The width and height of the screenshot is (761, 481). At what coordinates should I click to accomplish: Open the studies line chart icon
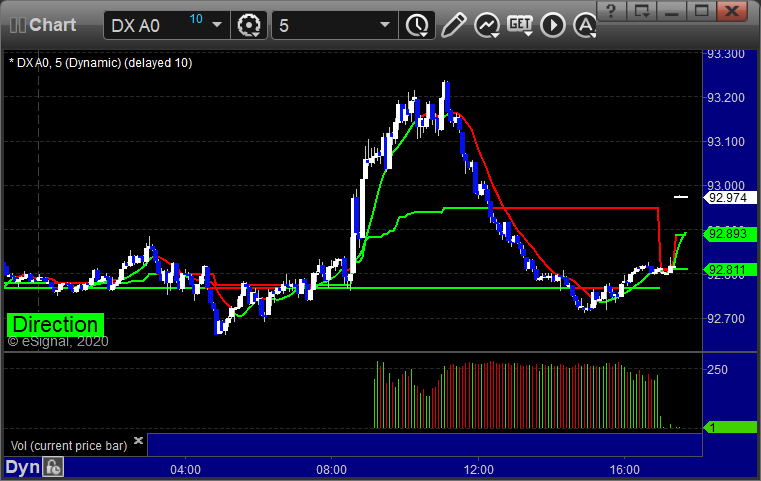[x=487, y=25]
